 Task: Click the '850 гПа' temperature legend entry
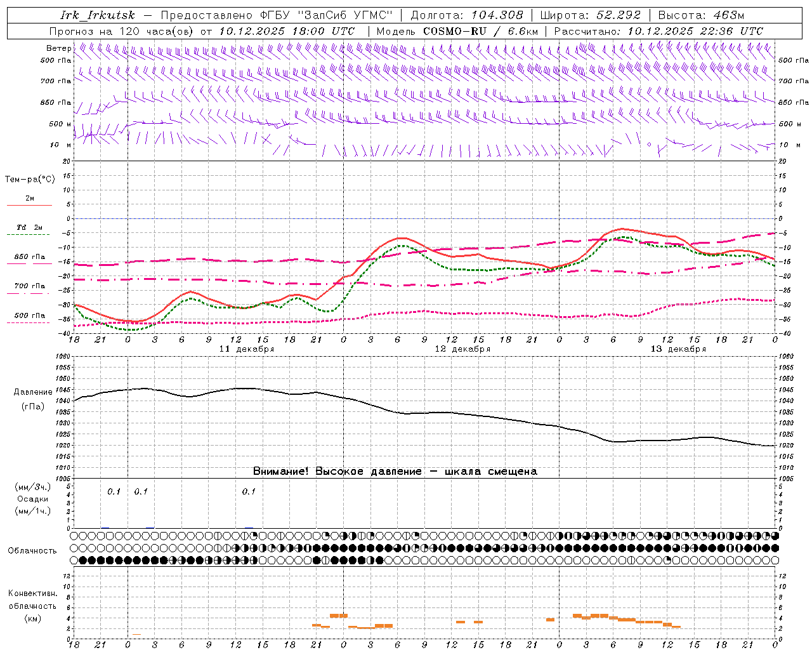point(30,257)
